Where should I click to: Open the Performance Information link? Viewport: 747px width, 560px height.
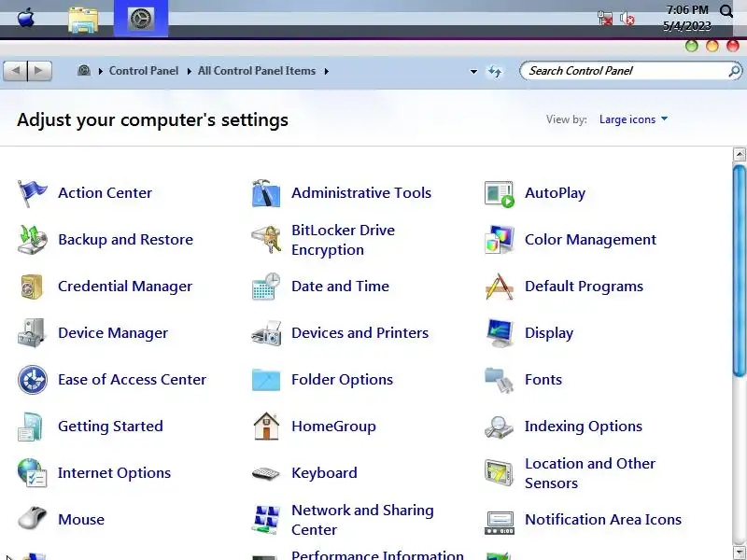click(x=377, y=554)
